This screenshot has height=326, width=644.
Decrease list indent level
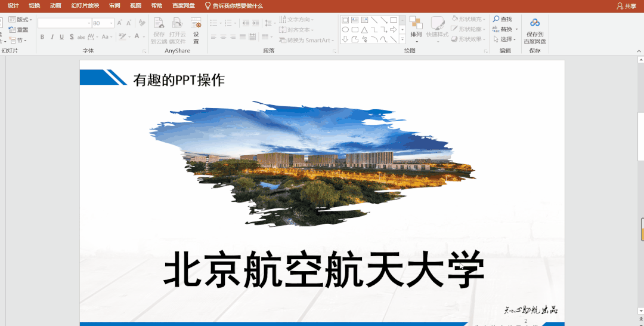pos(246,23)
